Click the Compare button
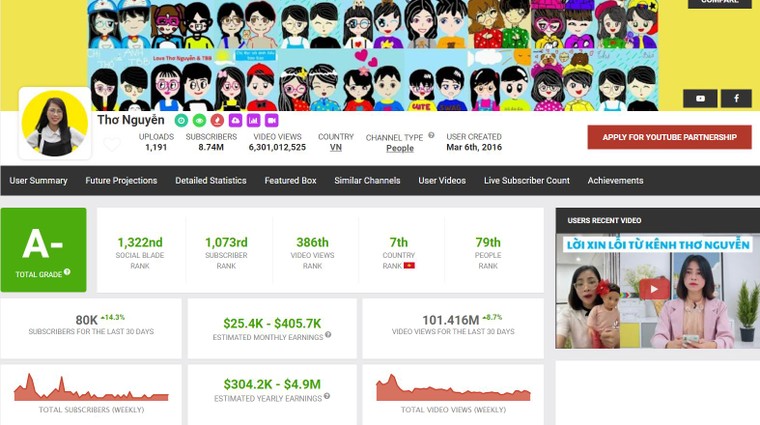Image resolution: width=760 pixels, height=425 pixels. [x=720, y=2]
